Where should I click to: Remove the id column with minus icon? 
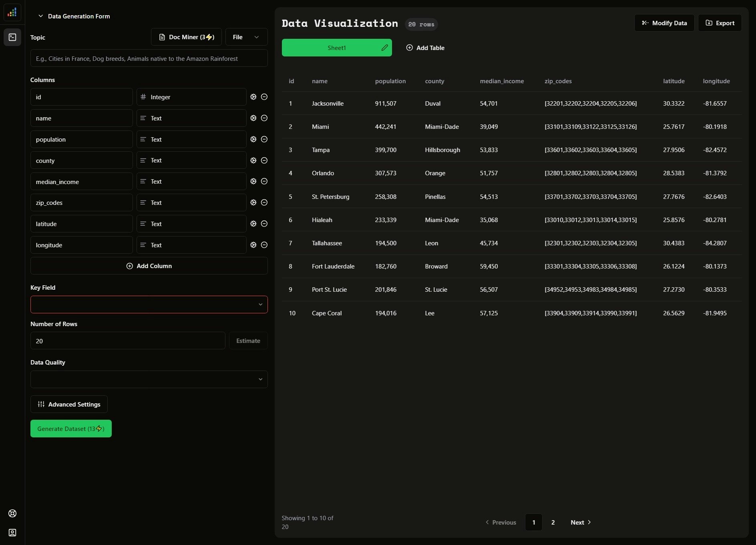pyautogui.click(x=264, y=97)
